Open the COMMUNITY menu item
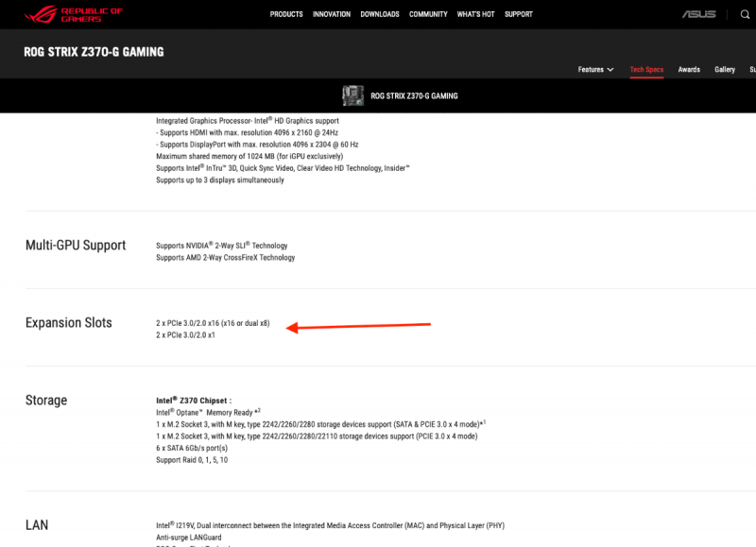Viewport: 756px width, 547px height. (x=428, y=14)
